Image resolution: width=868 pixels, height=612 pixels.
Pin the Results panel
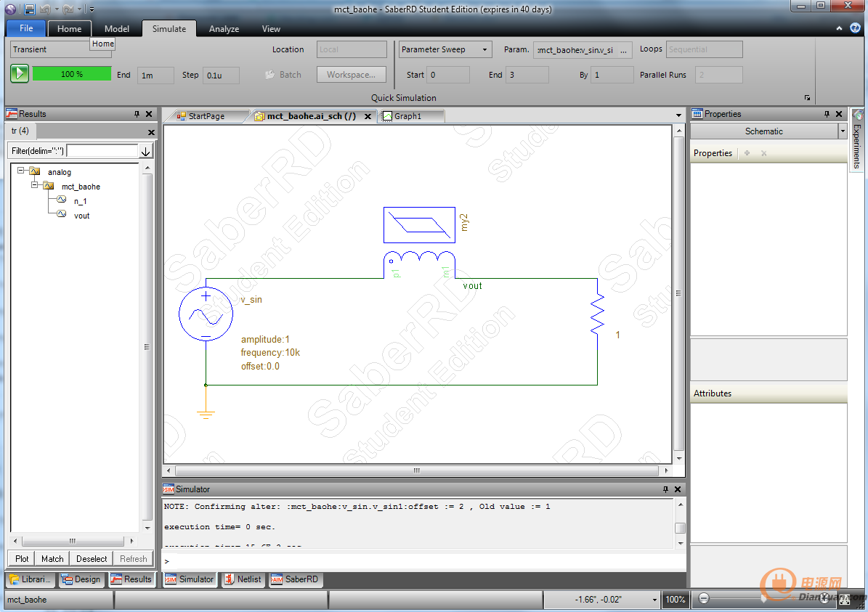137,114
